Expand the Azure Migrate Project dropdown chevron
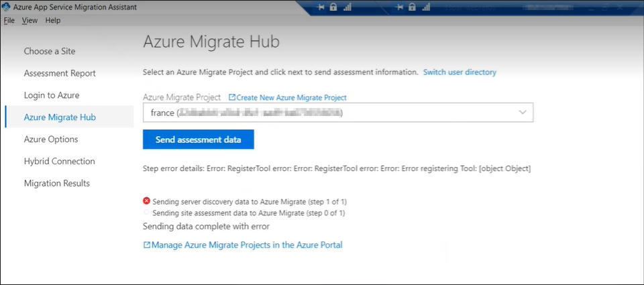 523,113
